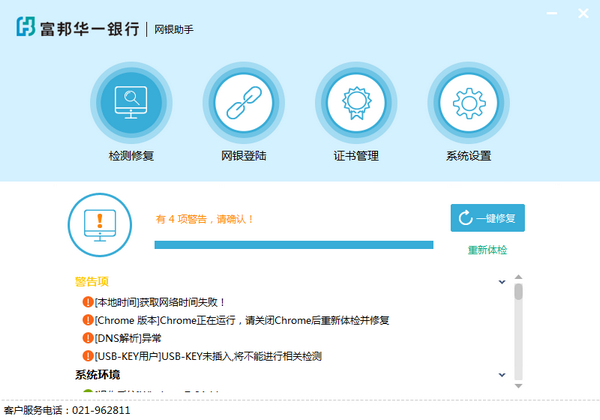Click the 一键修复 button

pyautogui.click(x=488, y=218)
